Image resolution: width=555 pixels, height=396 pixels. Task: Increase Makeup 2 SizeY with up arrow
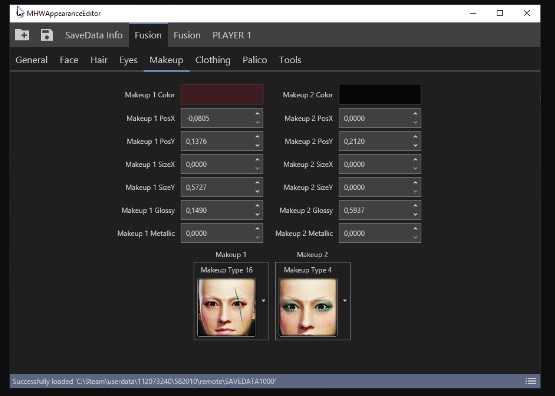pyautogui.click(x=415, y=183)
